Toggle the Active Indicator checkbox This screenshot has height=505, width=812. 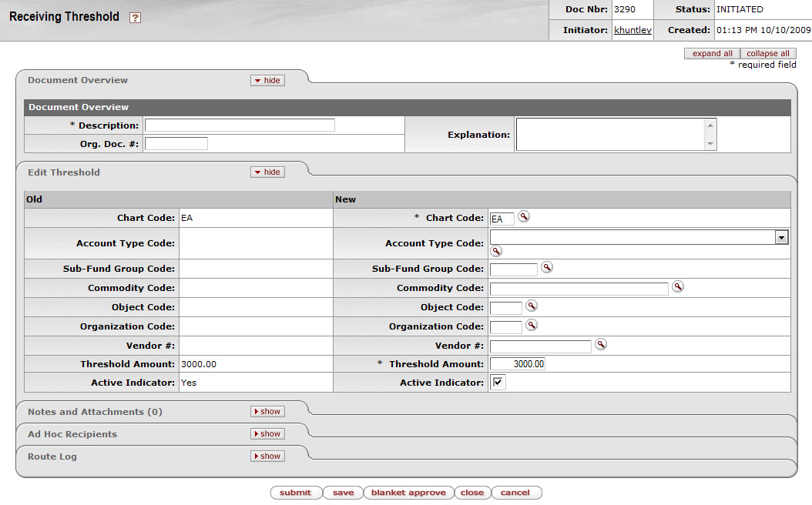point(498,383)
